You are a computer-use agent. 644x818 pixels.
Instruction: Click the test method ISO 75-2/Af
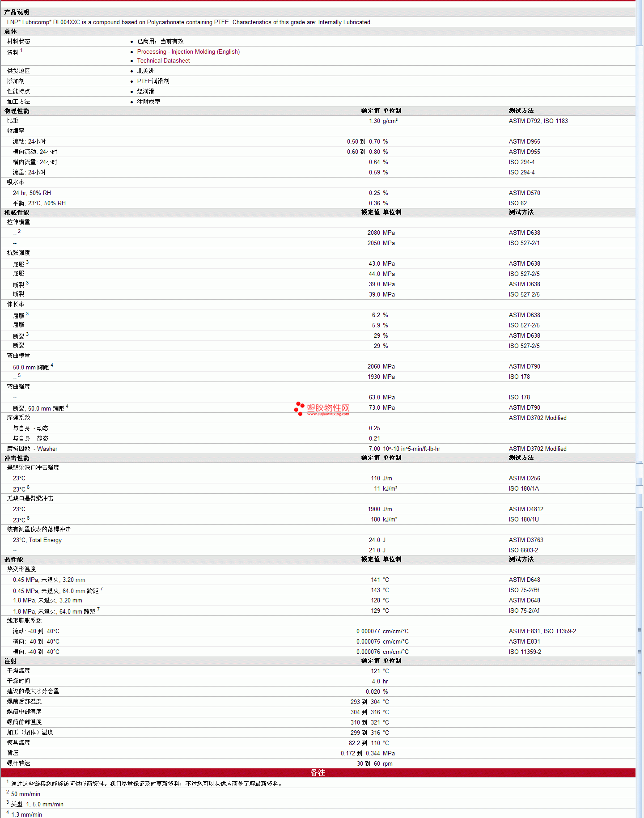click(524, 610)
